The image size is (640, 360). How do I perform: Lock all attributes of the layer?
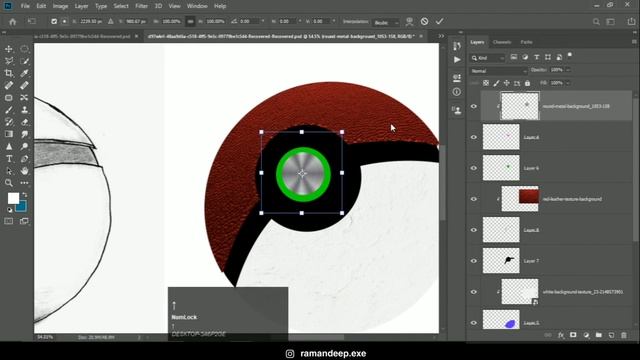[x=527, y=83]
